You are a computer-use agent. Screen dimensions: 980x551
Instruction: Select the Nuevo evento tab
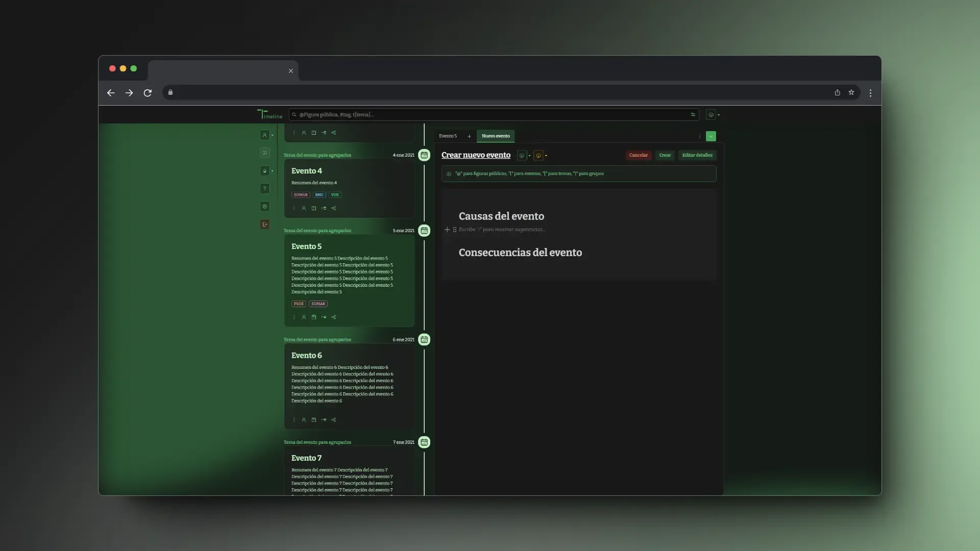pos(495,136)
